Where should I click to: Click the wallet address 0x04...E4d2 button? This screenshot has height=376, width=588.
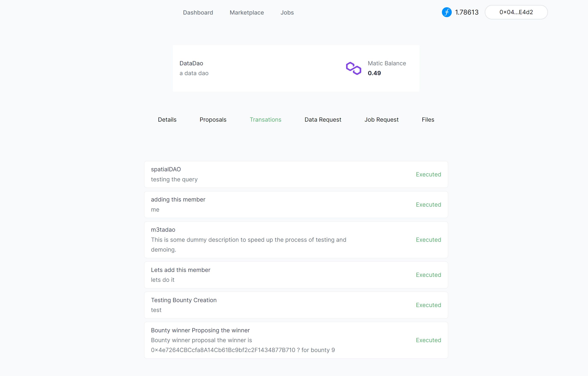516,12
